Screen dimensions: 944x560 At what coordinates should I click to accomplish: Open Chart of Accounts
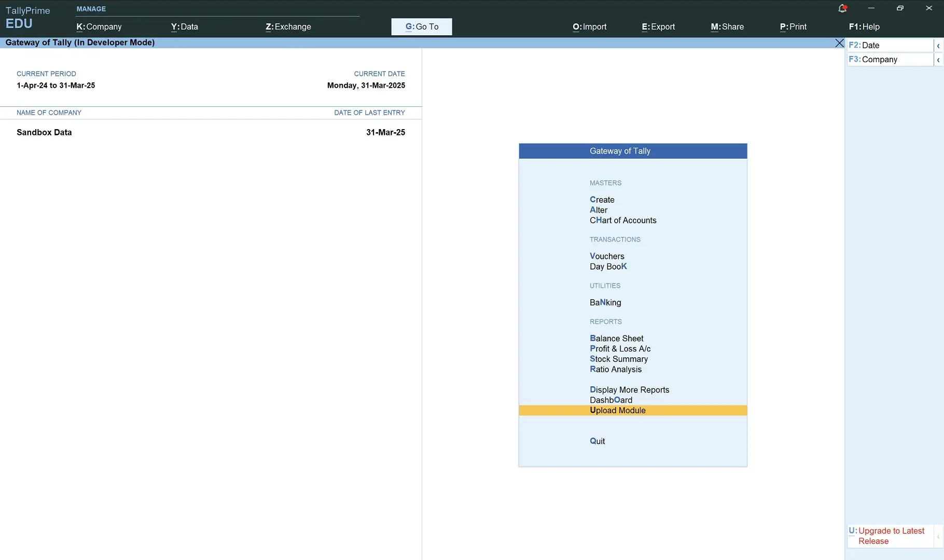(623, 220)
